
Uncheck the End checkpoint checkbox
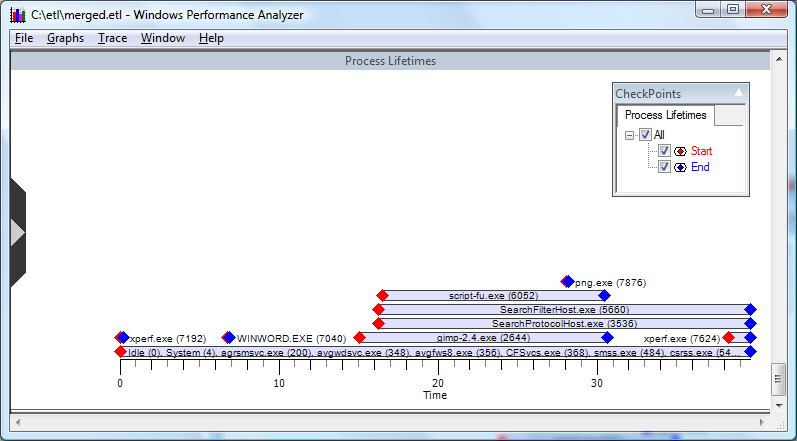(x=664, y=167)
